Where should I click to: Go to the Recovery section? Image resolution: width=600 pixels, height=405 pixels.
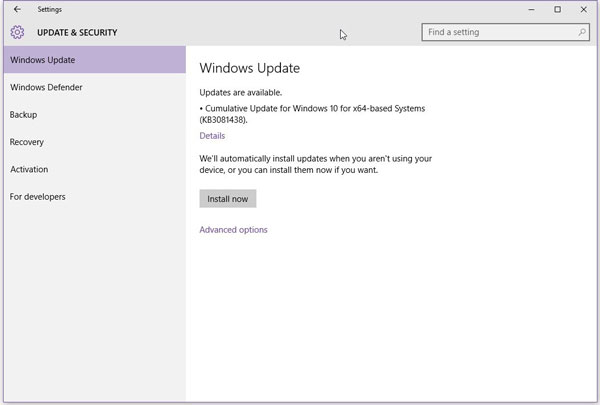[95, 142]
